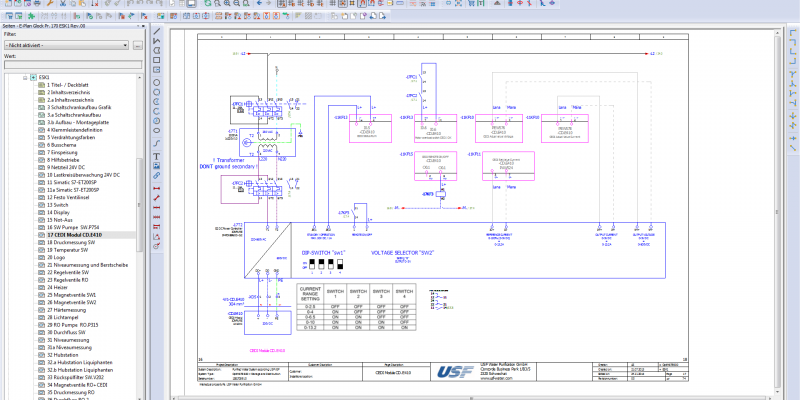Open the Filter dropdown 'Nicht aktiviert'

click(65, 45)
